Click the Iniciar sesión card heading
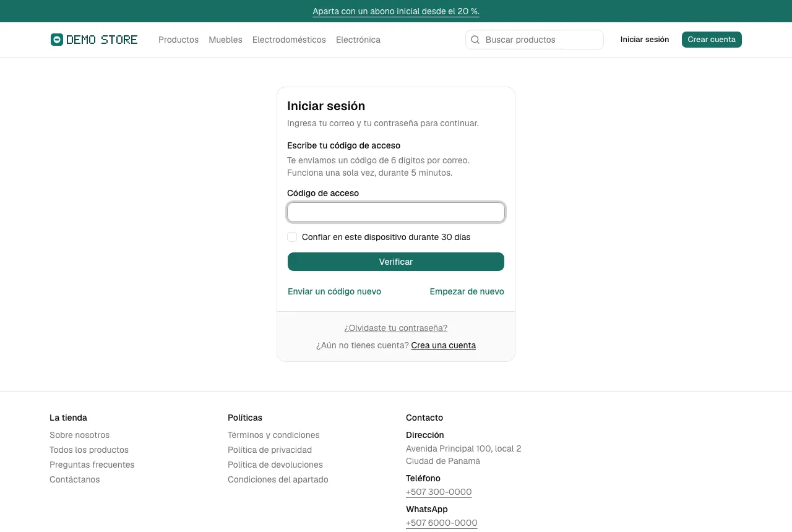The height and width of the screenshot is (532, 792). pyautogui.click(x=326, y=106)
